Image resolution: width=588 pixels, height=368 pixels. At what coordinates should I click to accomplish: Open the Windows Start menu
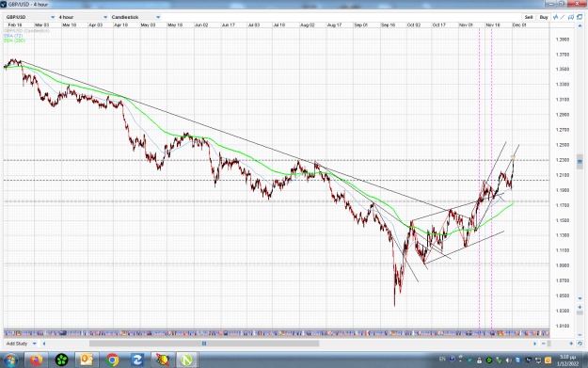click(10, 360)
